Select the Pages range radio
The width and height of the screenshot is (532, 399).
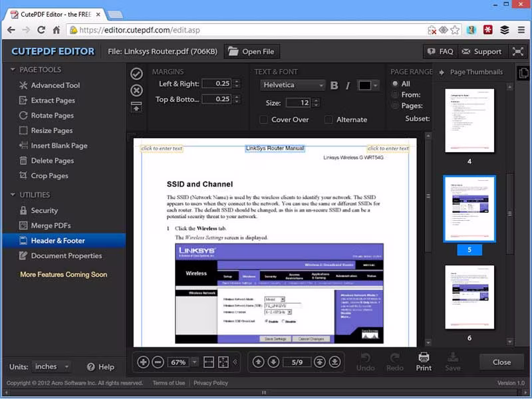tap(395, 106)
